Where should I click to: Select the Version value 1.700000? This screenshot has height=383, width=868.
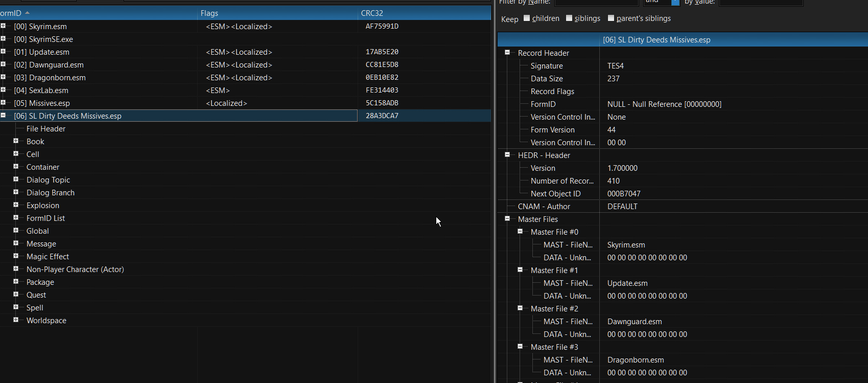pyautogui.click(x=622, y=168)
